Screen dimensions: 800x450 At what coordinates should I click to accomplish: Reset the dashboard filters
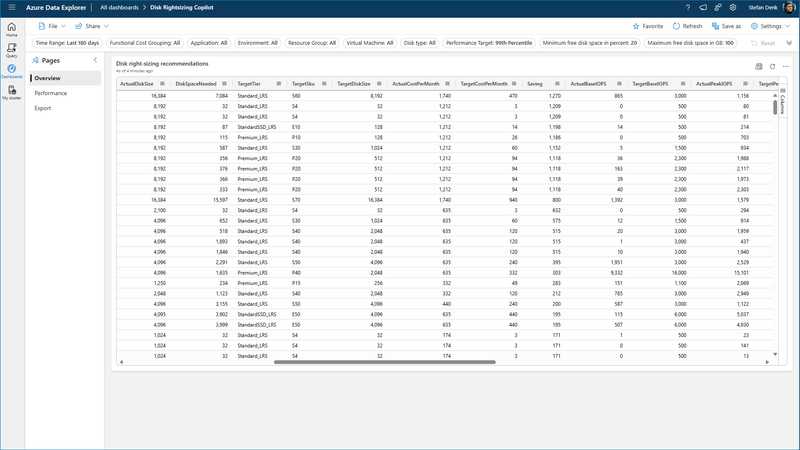[763, 43]
